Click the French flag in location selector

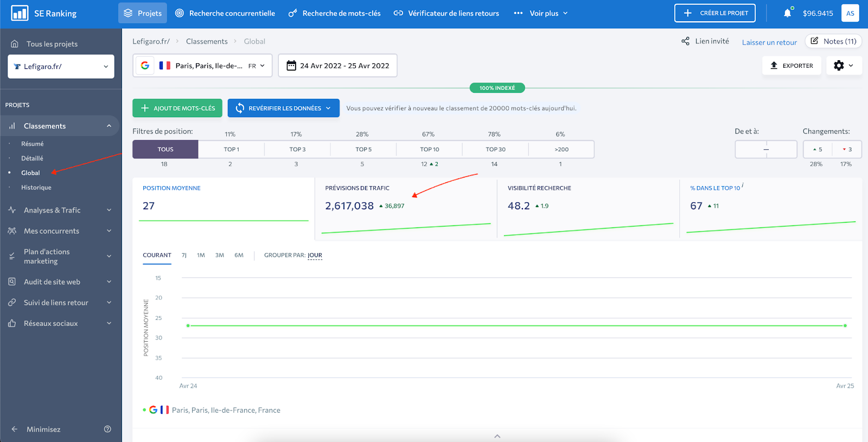point(165,66)
